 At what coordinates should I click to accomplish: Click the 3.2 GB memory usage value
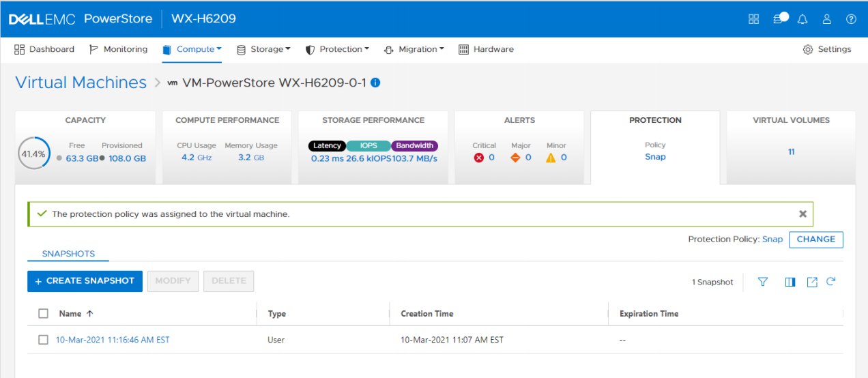[x=250, y=158]
